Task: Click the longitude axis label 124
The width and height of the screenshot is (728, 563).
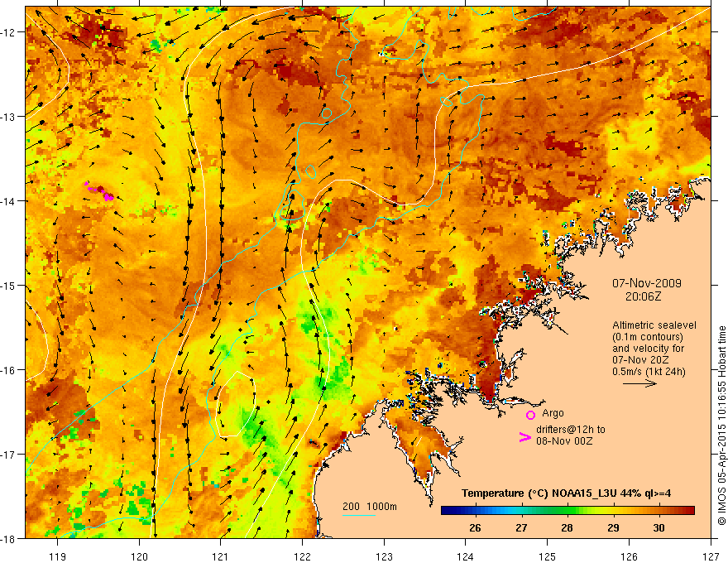Action: tap(466, 556)
